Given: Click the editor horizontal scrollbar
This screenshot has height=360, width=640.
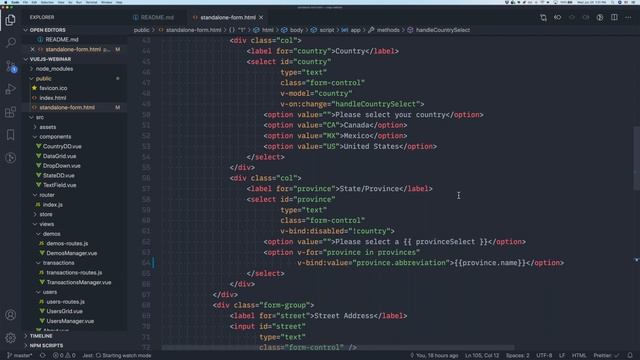Looking at the screenshot, I should coord(338,348).
